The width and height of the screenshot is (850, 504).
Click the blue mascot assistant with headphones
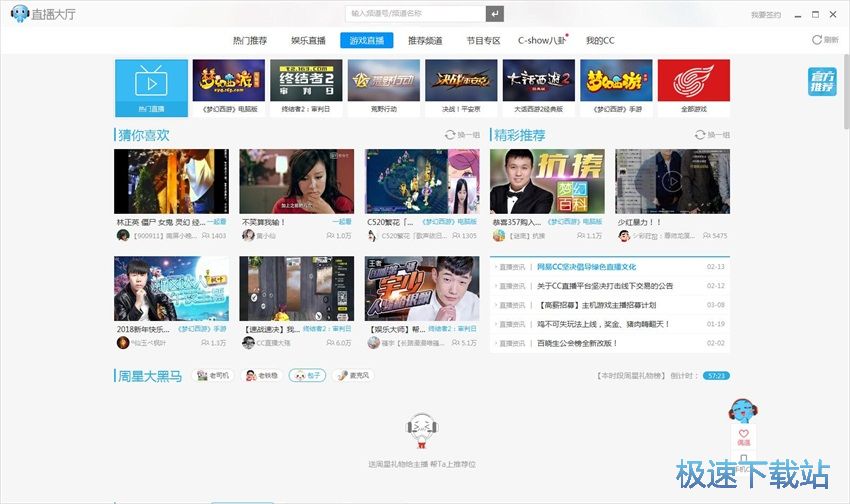[x=743, y=411]
